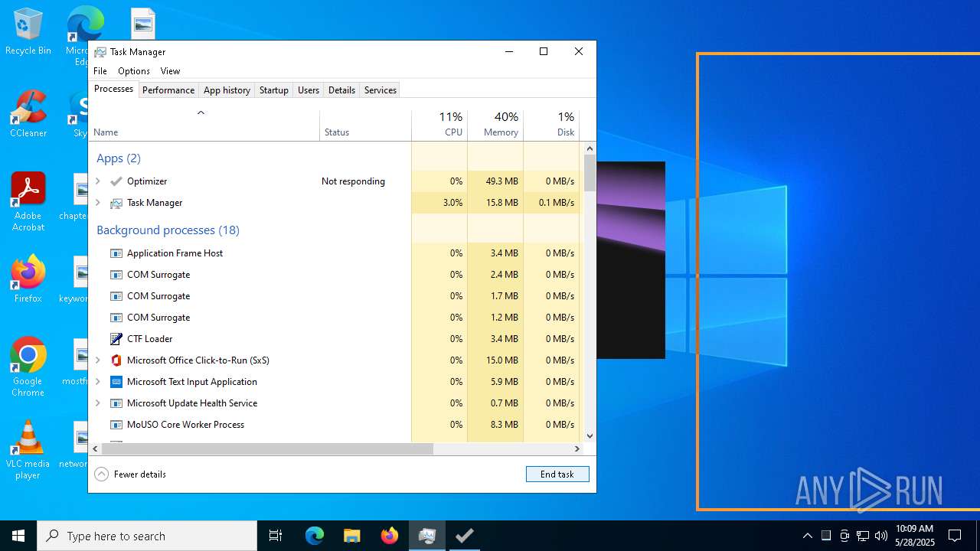Click the CTF Loader icon
Screen dimensions: 980x551
point(116,339)
